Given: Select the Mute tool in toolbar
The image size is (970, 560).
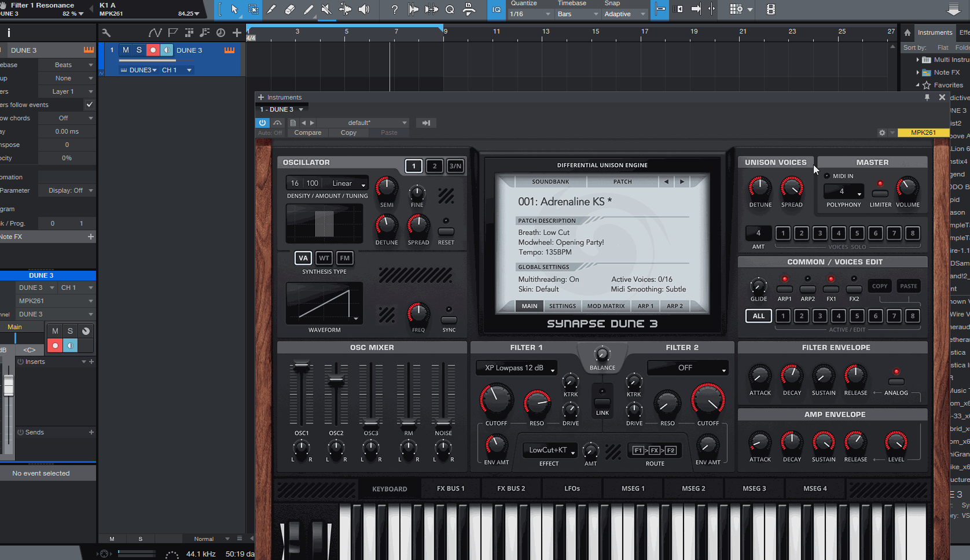Looking at the screenshot, I should [326, 9].
